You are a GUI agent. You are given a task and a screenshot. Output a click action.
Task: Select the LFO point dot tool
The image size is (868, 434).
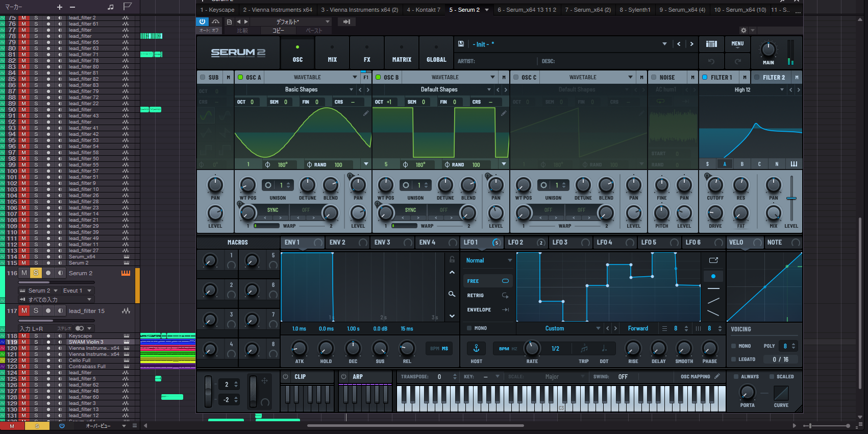(x=713, y=276)
